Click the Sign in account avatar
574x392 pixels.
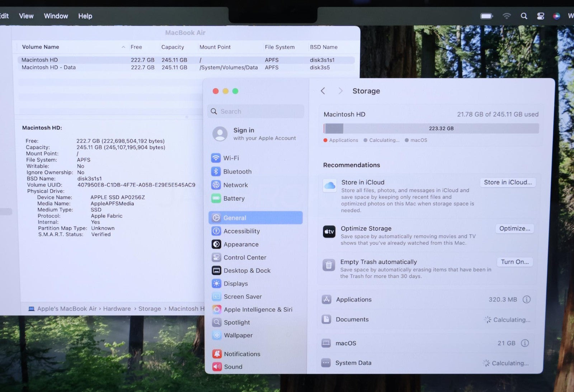220,134
